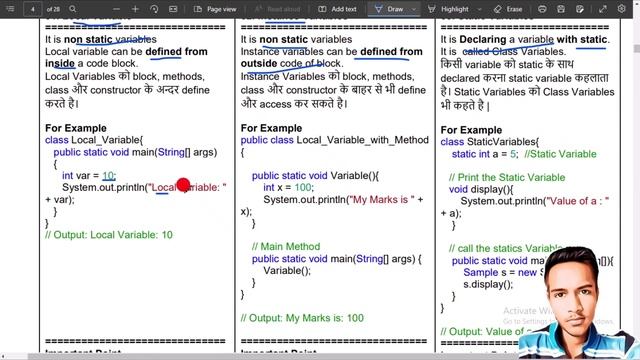Click "For Example" heading in the first column
This screenshot has height=360, width=640.
click(76, 128)
